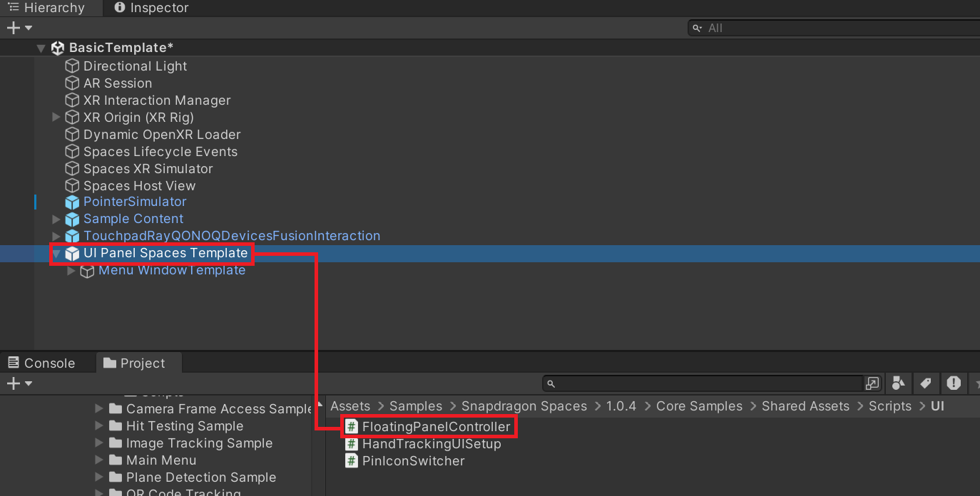This screenshot has width=980, height=496.
Task: Open Project panel create plus dropdown
Action: click(19, 383)
